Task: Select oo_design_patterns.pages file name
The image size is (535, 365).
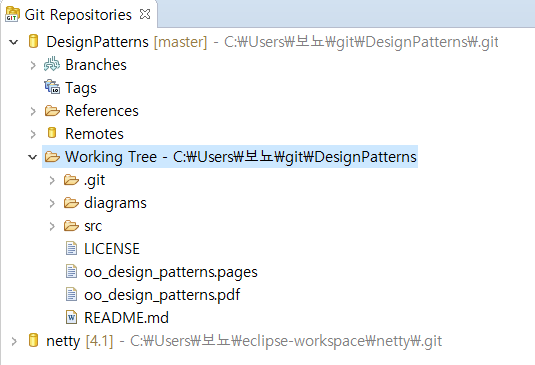Action: [171, 272]
